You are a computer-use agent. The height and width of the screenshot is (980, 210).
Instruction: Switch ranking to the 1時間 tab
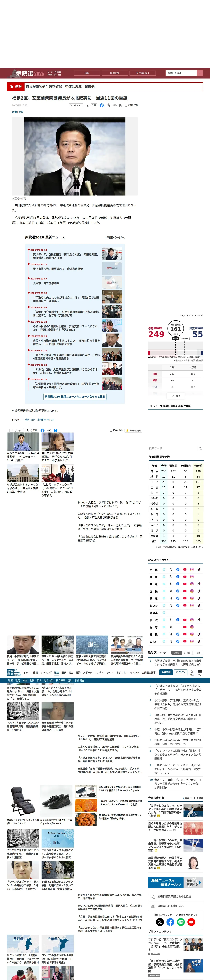coord(176,653)
